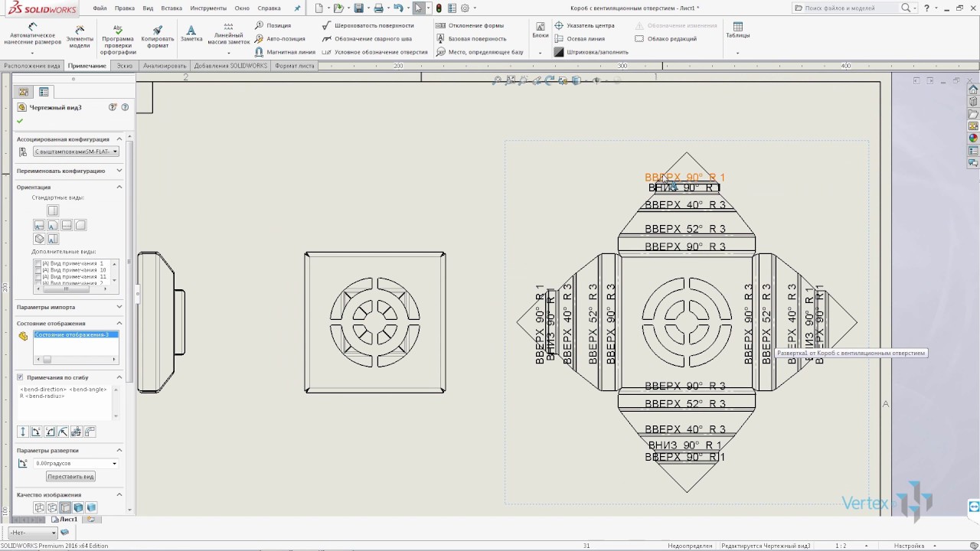980x551 pixels.
Task: Open the Автоматическое нанесение размеров tool
Action: (x=32, y=37)
